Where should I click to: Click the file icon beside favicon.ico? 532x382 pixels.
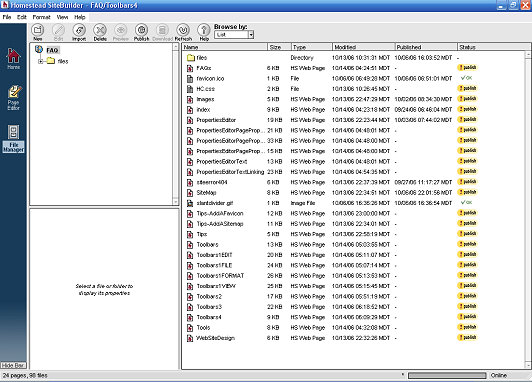(x=190, y=78)
